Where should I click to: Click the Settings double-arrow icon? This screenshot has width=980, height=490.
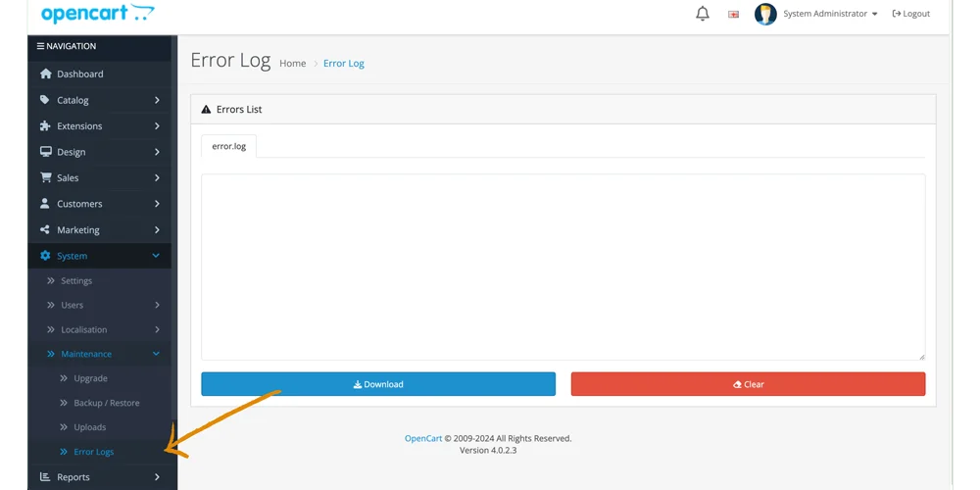click(x=51, y=280)
